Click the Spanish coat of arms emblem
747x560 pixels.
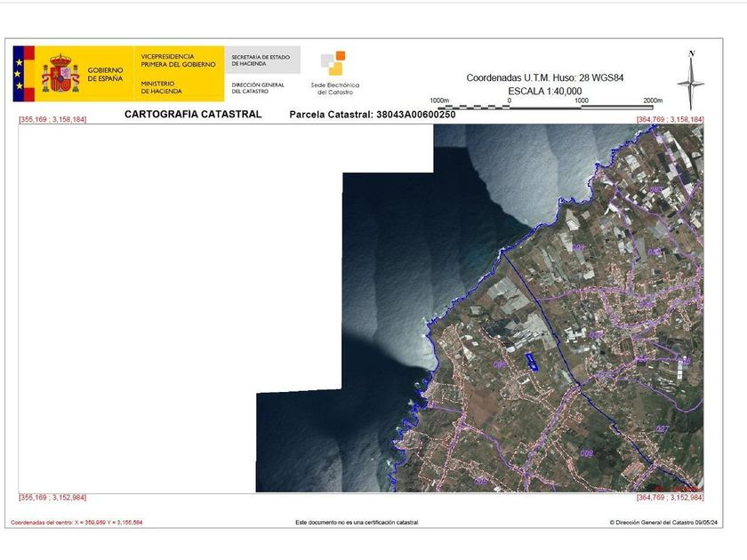click(x=60, y=73)
